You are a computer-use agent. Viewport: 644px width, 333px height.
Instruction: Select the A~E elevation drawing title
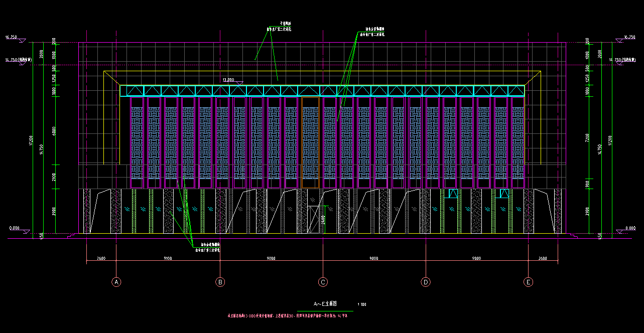point(325,304)
